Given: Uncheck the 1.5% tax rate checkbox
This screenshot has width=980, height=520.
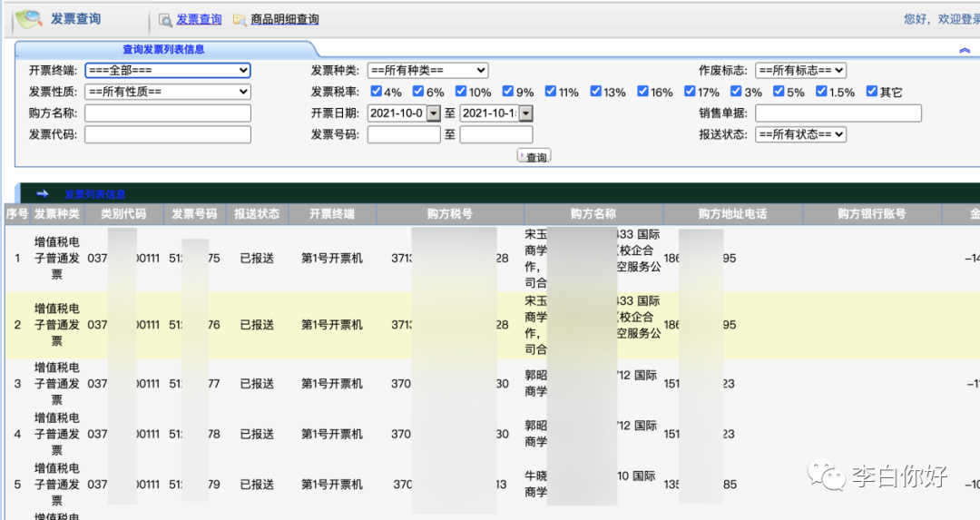Looking at the screenshot, I should pos(822,92).
